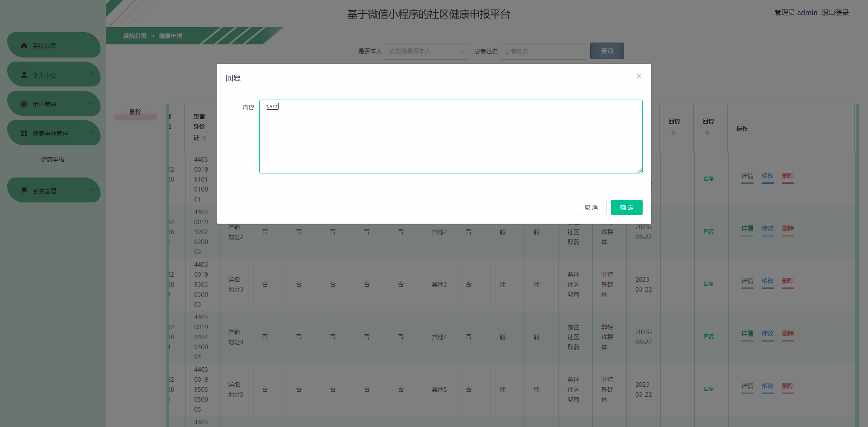868x427 pixels.
Task: Click the 管理员 admin label
Action: click(796, 13)
